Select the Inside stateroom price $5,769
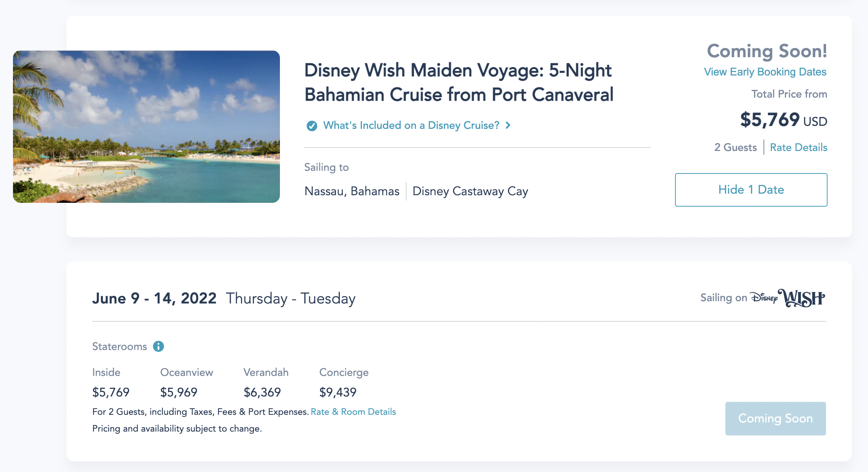Image resolution: width=868 pixels, height=472 pixels. [111, 392]
